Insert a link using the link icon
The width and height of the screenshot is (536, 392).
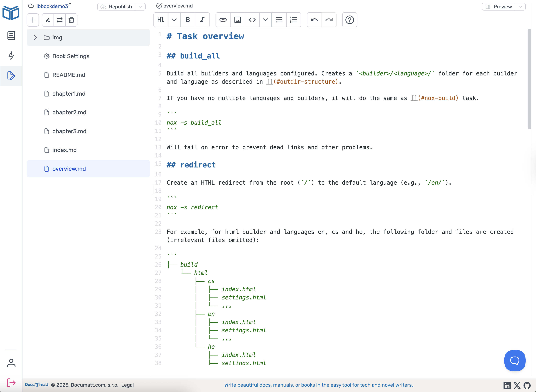(x=223, y=20)
